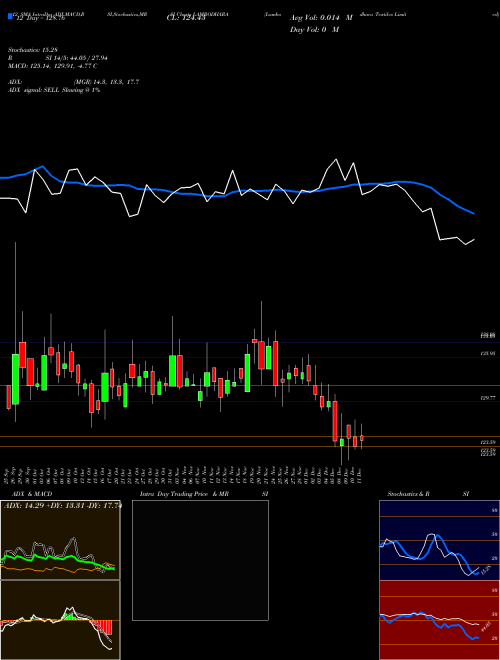The image size is (500, 660).
Task: Click the blue 12 Day SMA legend square
Action: pyautogui.click(x=10, y=16)
